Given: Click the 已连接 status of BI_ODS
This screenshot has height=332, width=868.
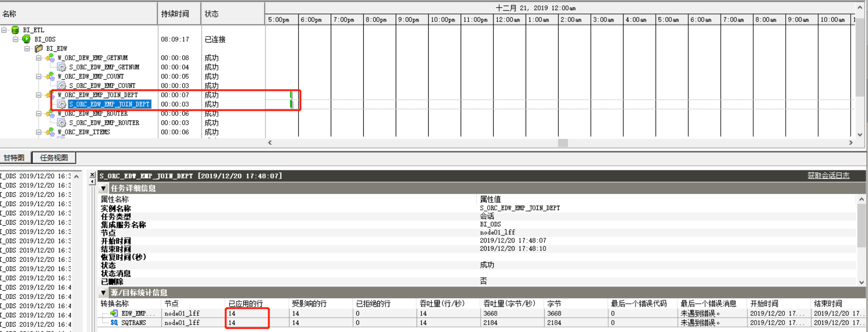Looking at the screenshot, I should [215, 39].
